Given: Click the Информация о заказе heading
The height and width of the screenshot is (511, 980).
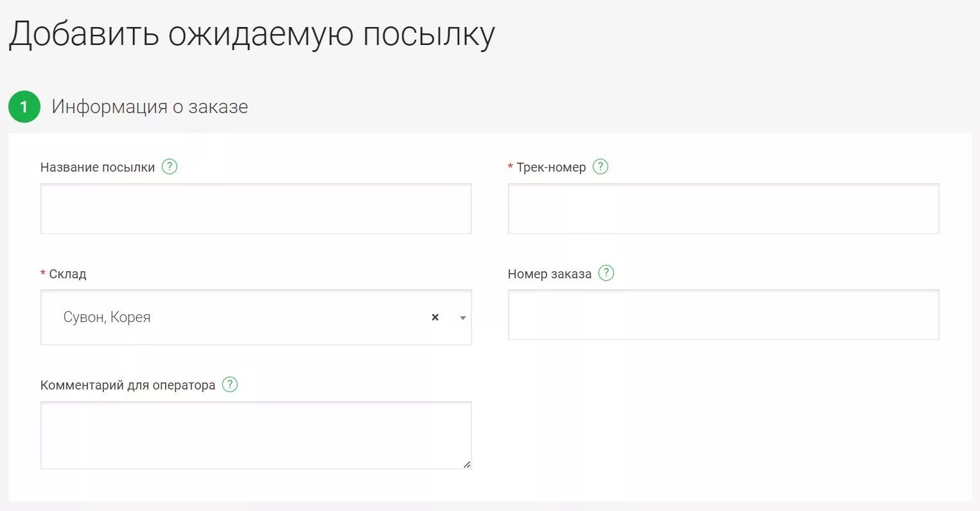Looking at the screenshot, I should pyautogui.click(x=150, y=107).
